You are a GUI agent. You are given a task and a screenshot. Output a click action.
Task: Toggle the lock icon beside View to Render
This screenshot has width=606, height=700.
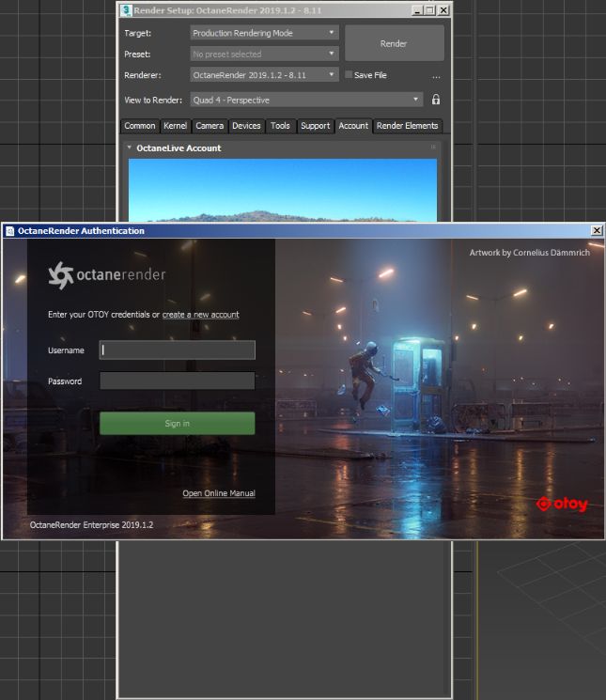point(435,100)
